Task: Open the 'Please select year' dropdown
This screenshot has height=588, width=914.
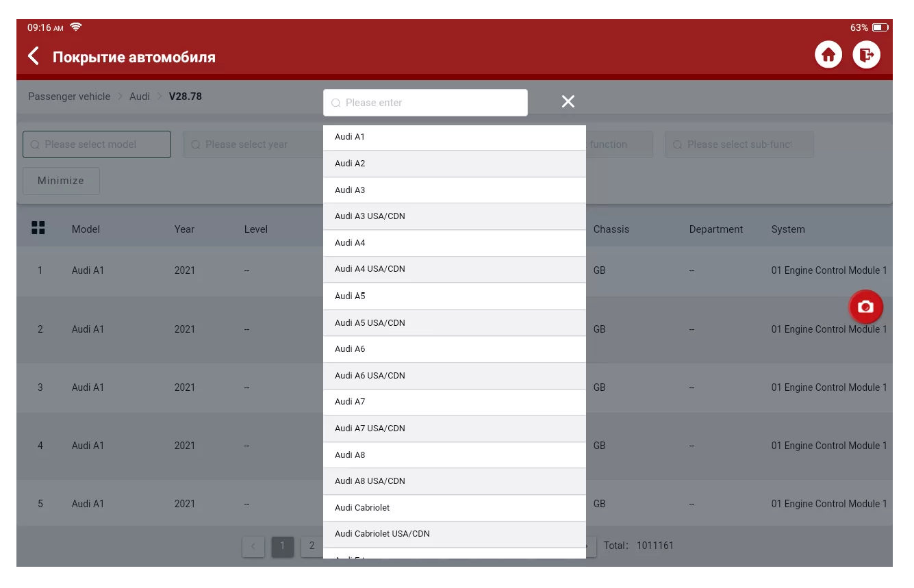Action: pos(253,144)
